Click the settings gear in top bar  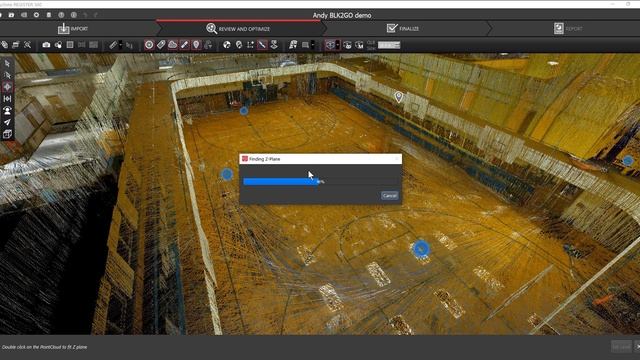tap(36, 15)
